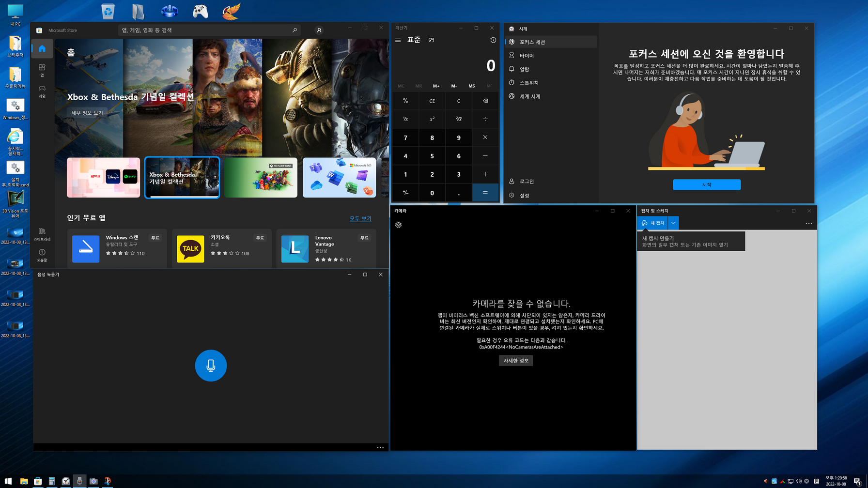This screenshot has width=868, height=488.
Task: Open Snip & Sketch more options ellipsis
Action: pos(808,223)
